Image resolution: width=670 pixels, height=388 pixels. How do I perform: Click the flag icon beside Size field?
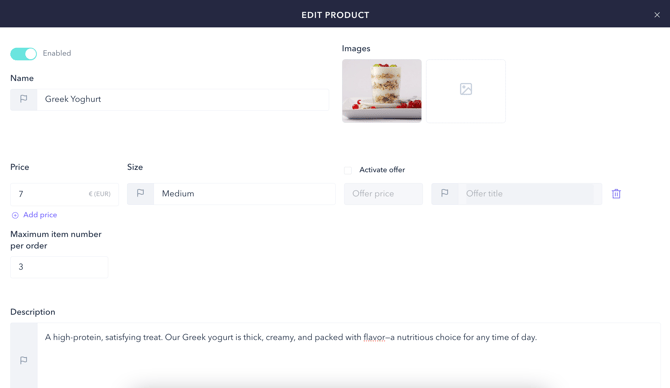pyautogui.click(x=140, y=193)
